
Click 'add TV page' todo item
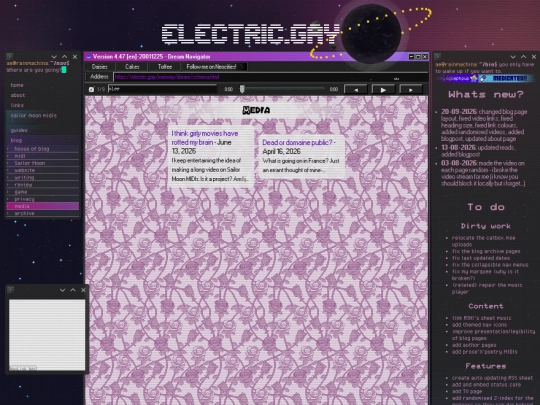tap(467, 391)
